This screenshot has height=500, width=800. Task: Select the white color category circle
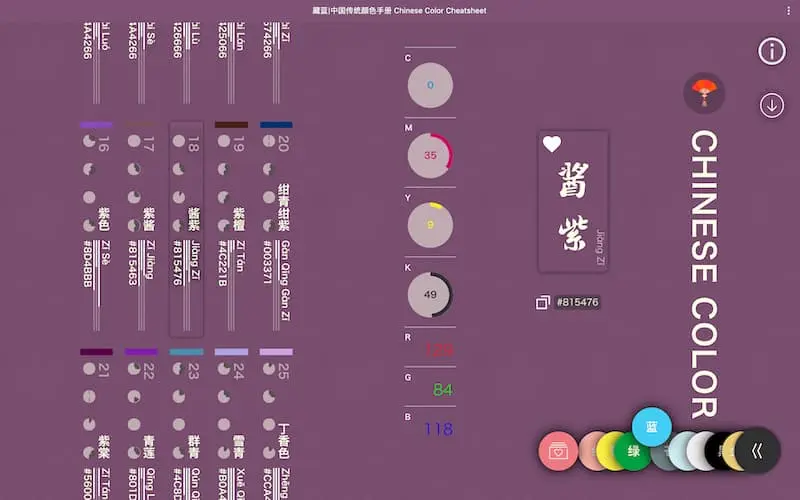tap(697, 451)
